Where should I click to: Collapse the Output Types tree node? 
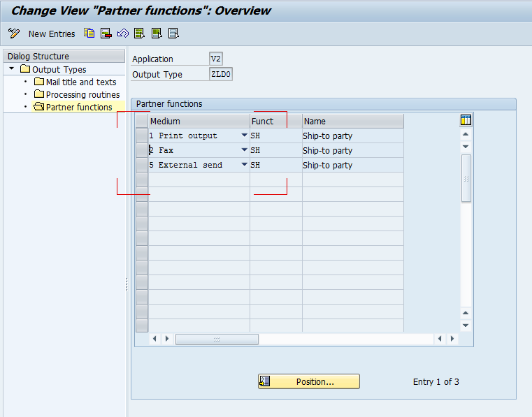point(12,69)
